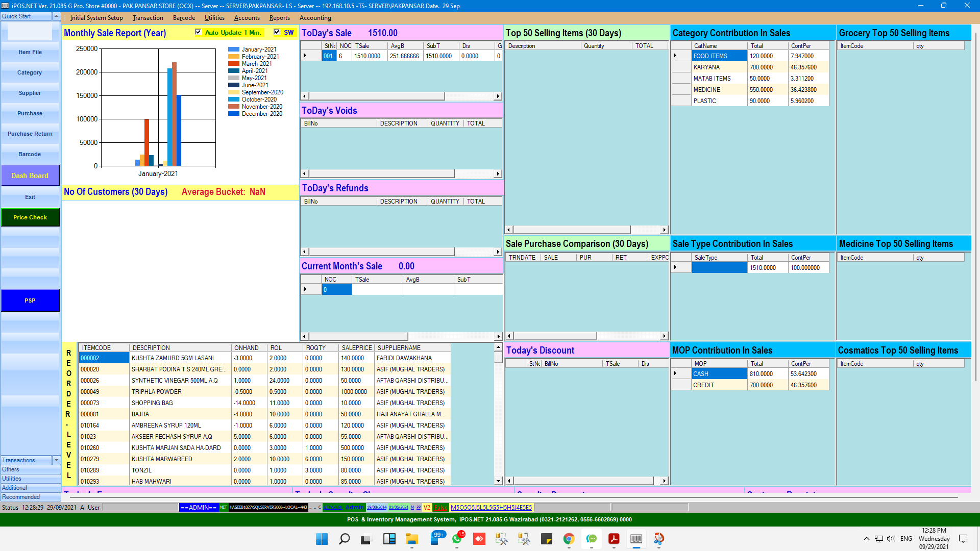The width and height of the screenshot is (980, 551).
Task: Click the barcode iPOS taskbar icon
Action: coord(636,539)
